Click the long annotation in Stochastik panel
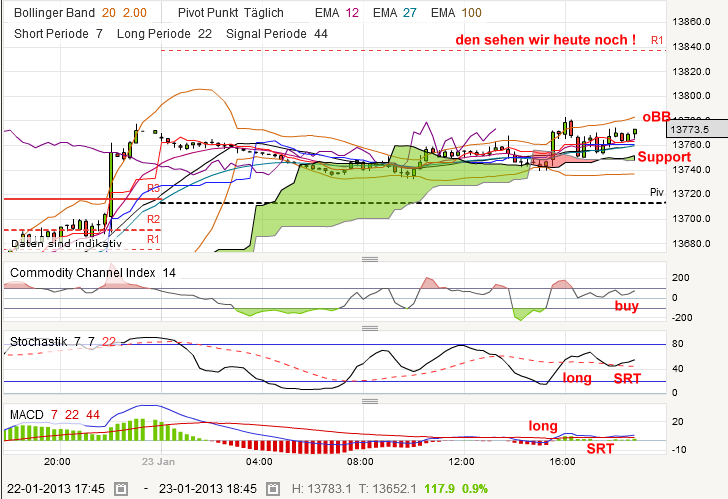Screen dimensions: 728x499 [577, 378]
